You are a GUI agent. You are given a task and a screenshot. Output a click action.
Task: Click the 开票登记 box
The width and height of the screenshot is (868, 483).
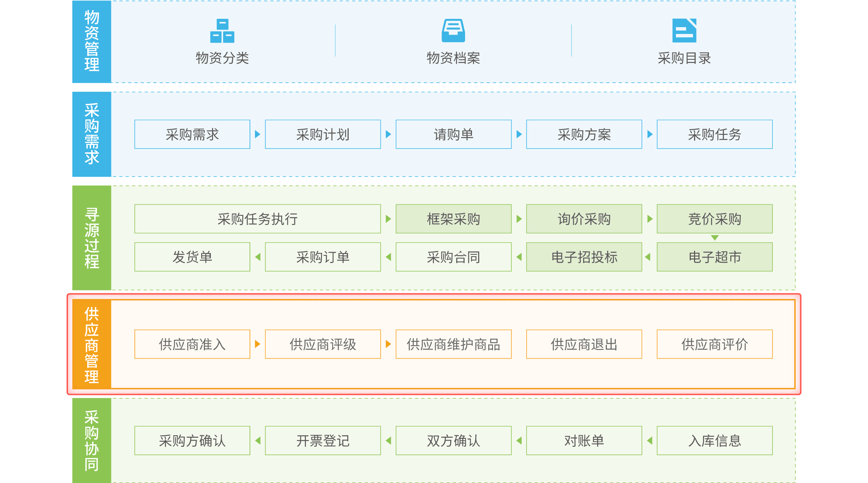pos(323,440)
